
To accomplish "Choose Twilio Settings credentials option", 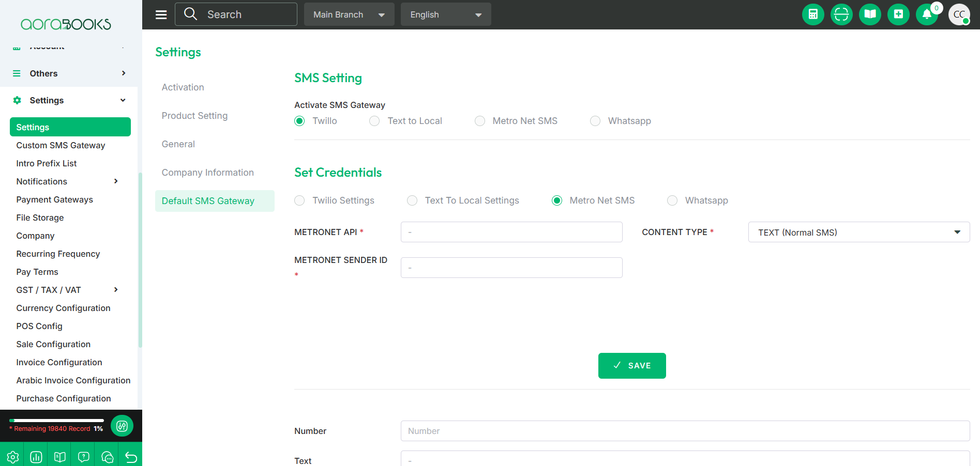I will click(x=299, y=200).
